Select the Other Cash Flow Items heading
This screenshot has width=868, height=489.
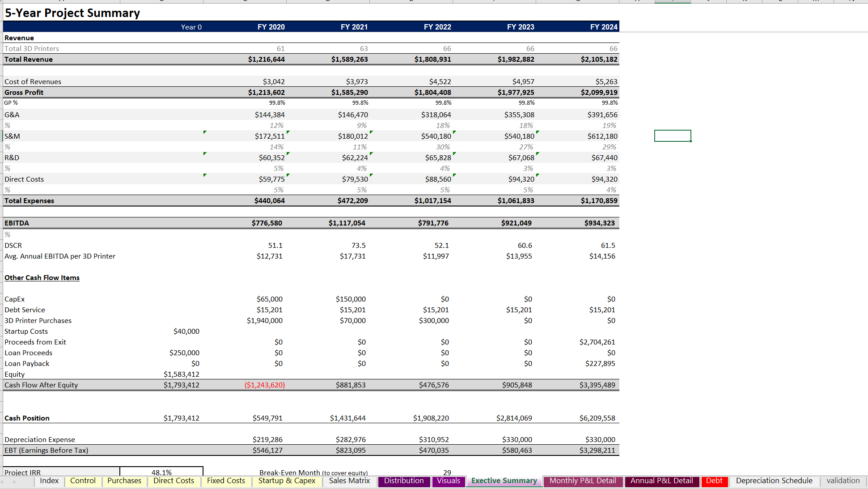click(x=42, y=277)
